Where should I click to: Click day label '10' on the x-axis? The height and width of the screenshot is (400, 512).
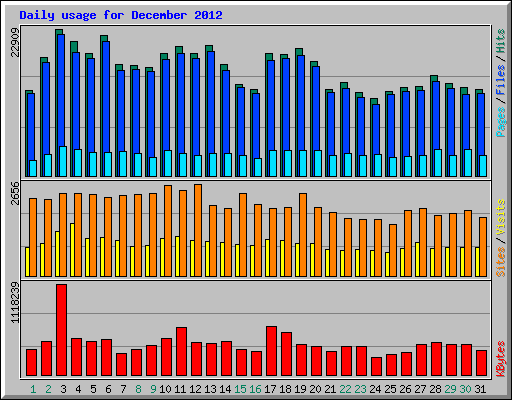coord(165,389)
